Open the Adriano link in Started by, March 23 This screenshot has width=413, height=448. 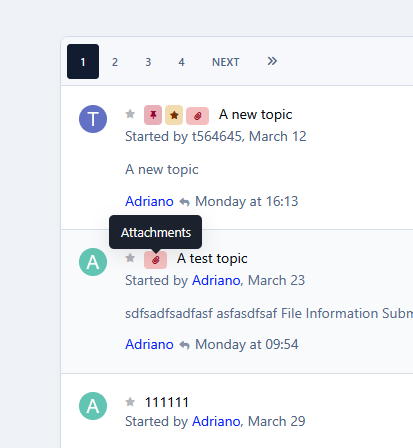216,280
